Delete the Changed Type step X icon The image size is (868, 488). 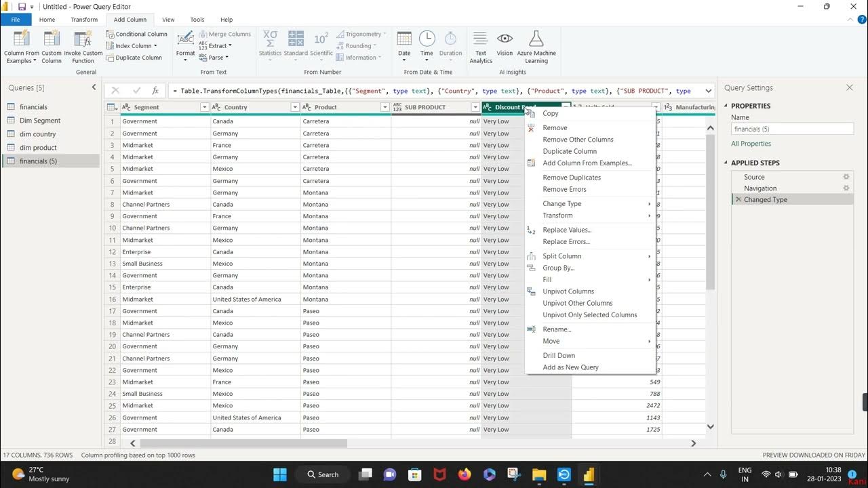[x=738, y=200]
